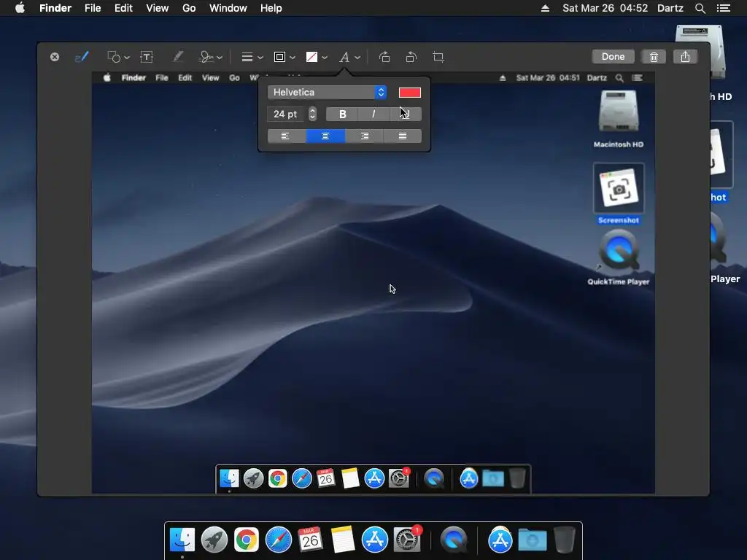Toggle Bold text style

click(342, 114)
